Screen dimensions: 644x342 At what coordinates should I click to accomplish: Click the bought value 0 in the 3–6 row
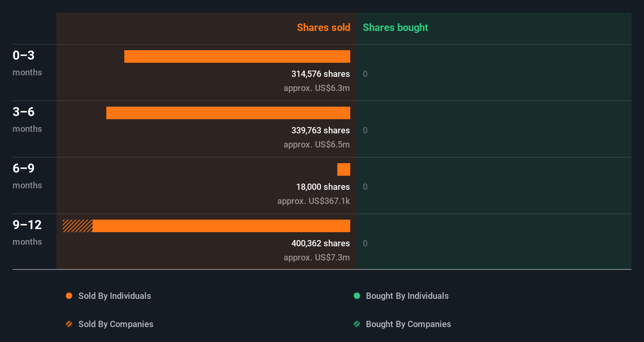coord(365,130)
